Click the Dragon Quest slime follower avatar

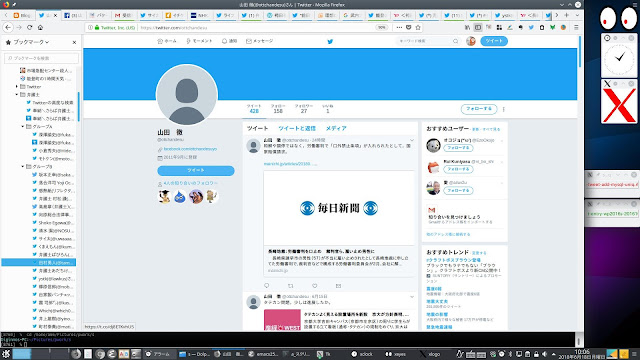(x=180, y=197)
